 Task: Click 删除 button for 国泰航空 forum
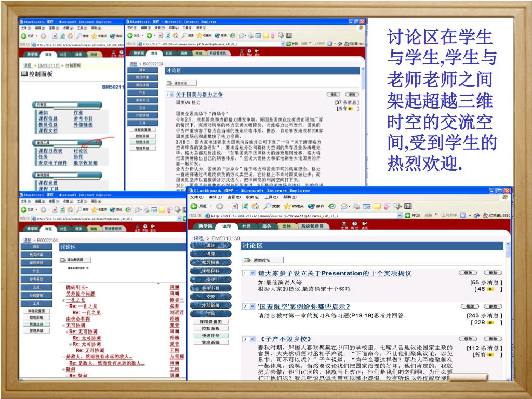(x=493, y=307)
